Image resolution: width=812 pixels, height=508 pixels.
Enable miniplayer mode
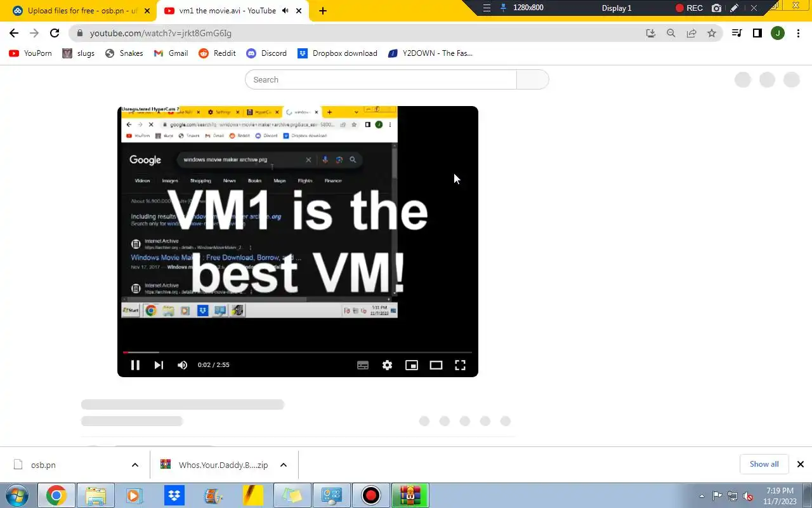point(412,365)
